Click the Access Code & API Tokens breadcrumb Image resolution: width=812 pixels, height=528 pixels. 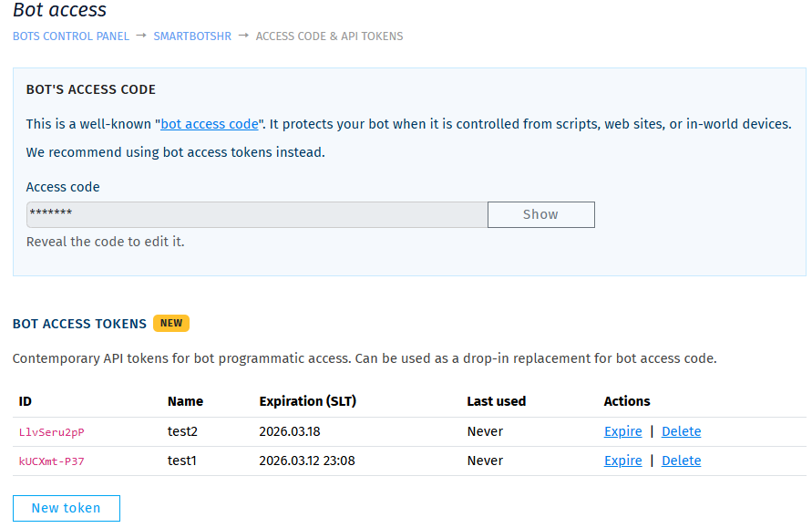click(329, 36)
